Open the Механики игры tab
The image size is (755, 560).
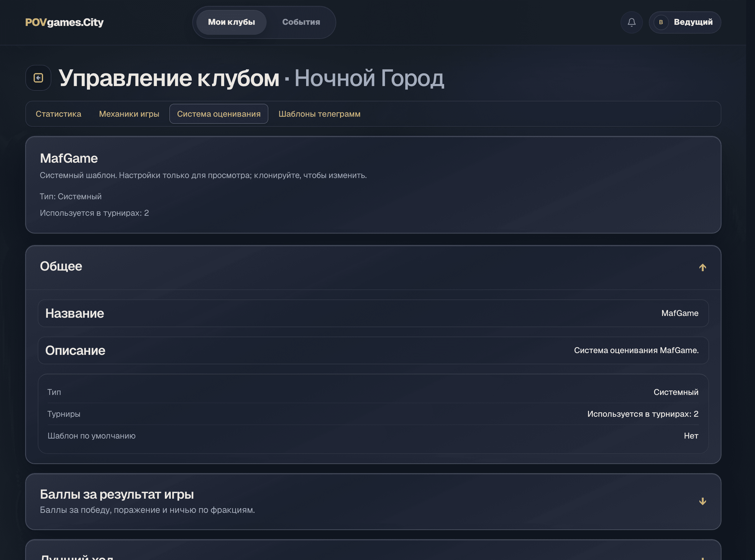coord(129,114)
